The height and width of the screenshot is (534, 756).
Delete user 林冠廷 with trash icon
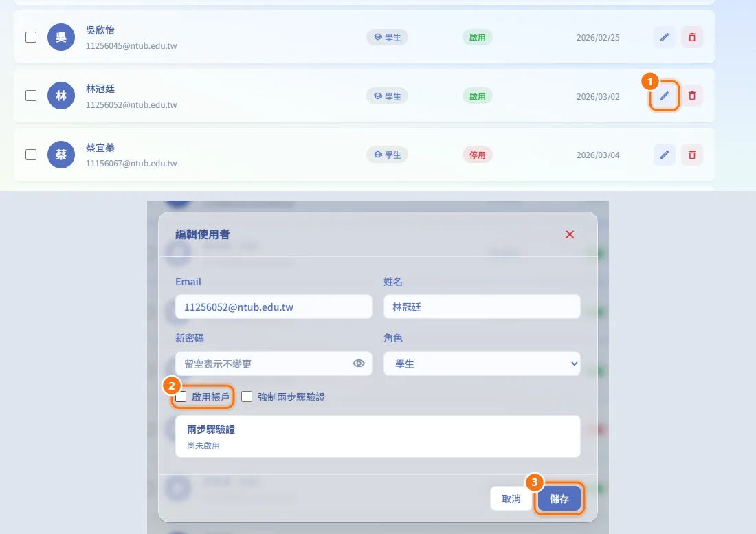click(x=692, y=96)
